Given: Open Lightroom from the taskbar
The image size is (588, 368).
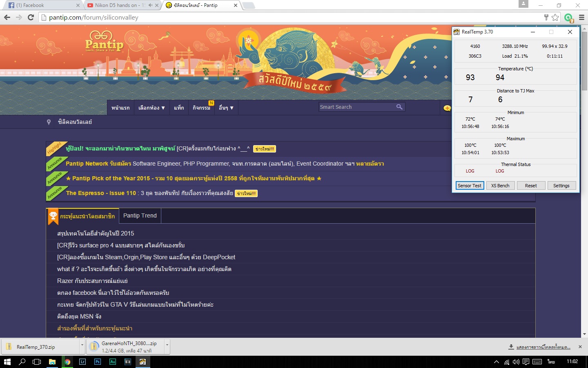Looking at the screenshot, I should point(82,362).
